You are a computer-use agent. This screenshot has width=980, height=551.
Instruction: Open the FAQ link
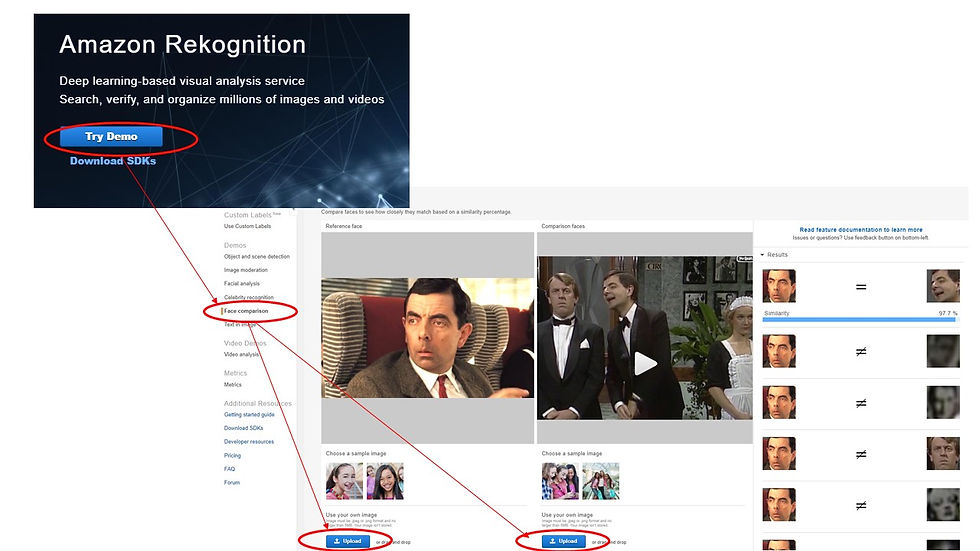[x=229, y=469]
